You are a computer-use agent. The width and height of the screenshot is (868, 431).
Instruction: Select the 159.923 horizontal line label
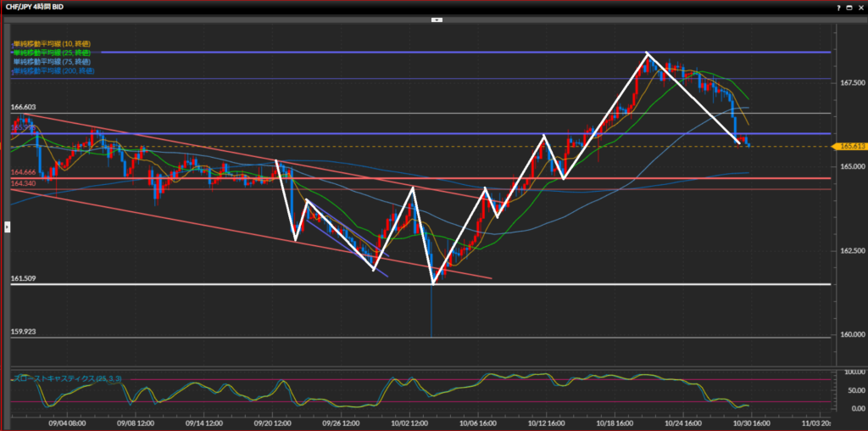click(x=23, y=332)
